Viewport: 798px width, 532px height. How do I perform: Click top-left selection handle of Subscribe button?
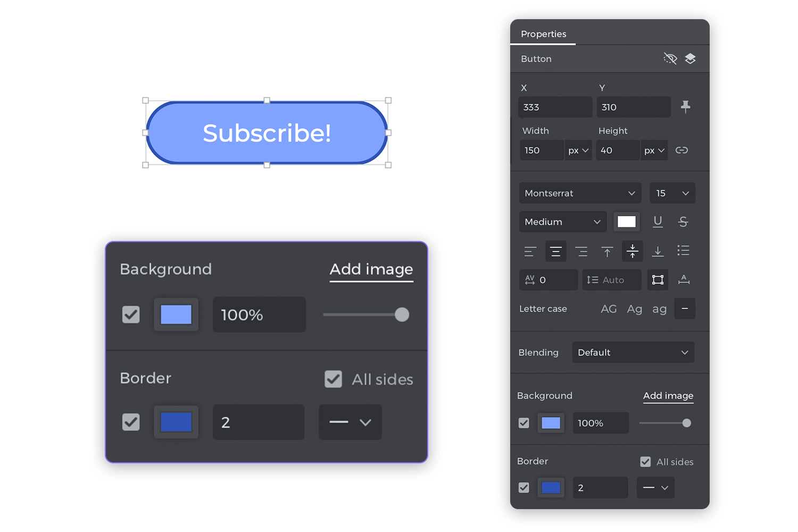point(146,101)
